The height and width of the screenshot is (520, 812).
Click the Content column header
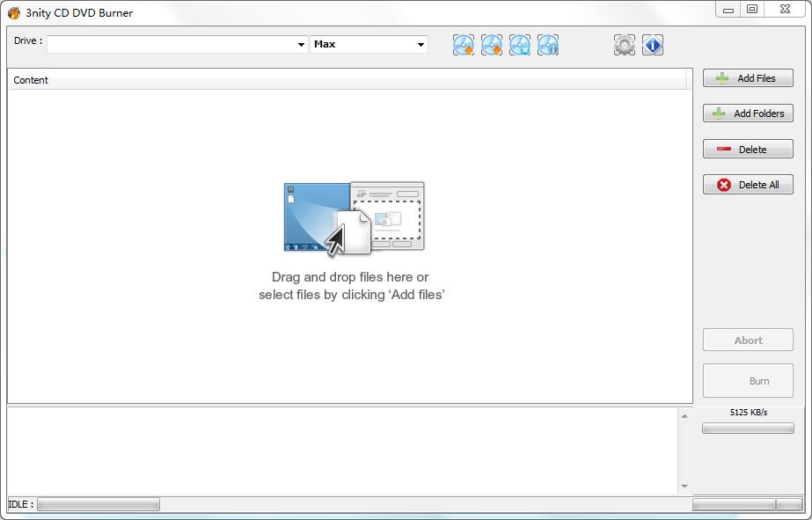pos(32,80)
